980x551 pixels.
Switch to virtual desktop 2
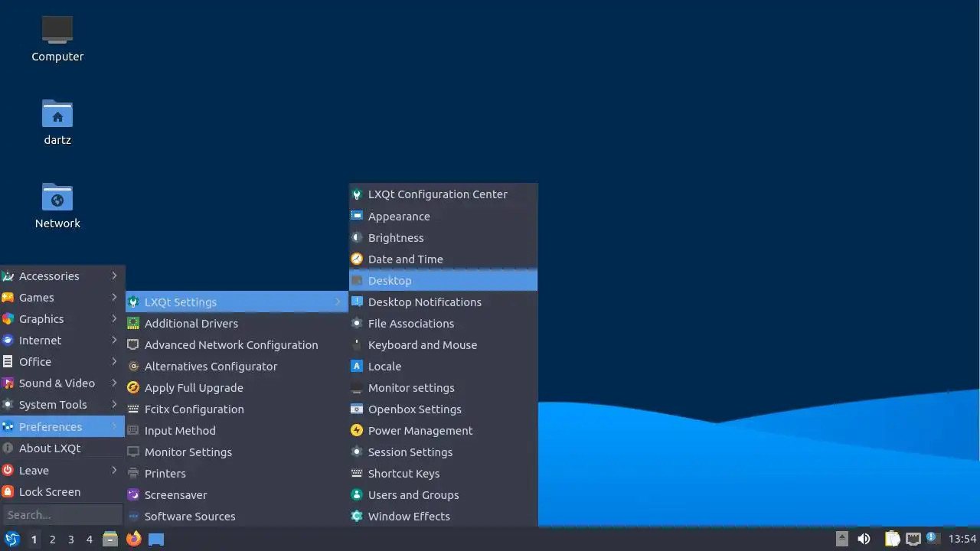tap(52, 540)
